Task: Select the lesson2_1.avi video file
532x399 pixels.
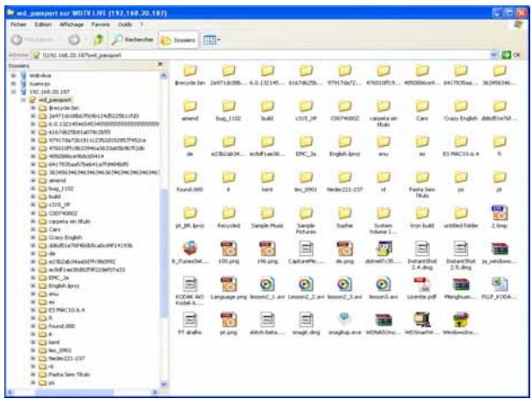Action: [x=267, y=288]
